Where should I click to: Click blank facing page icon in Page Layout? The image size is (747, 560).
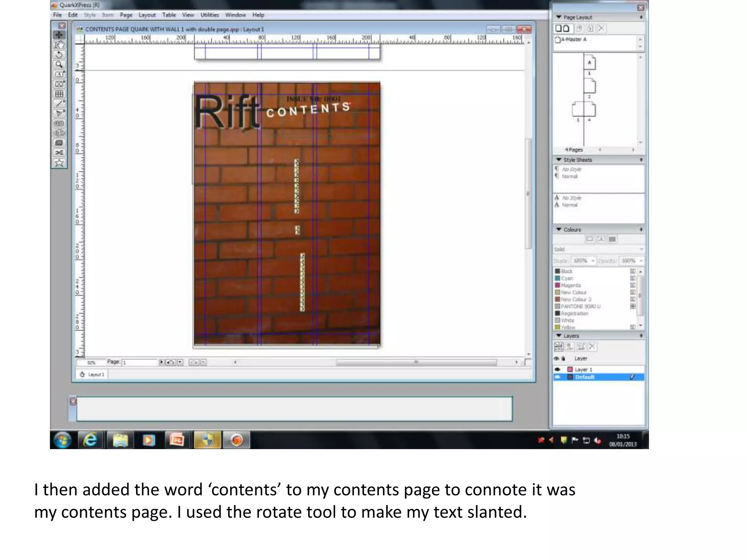(x=566, y=28)
